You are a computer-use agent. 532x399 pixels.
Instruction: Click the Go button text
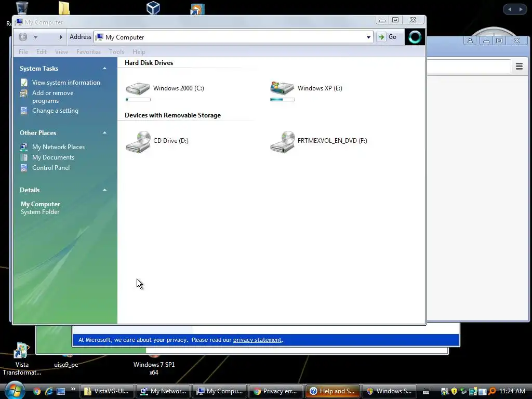[x=393, y=37]
